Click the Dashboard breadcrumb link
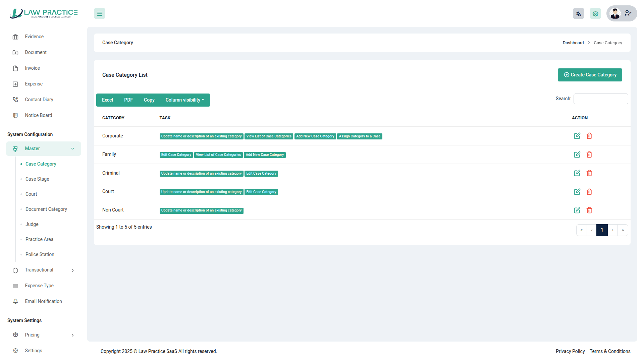This screenshot has width=644, height=362. [573, 43]
